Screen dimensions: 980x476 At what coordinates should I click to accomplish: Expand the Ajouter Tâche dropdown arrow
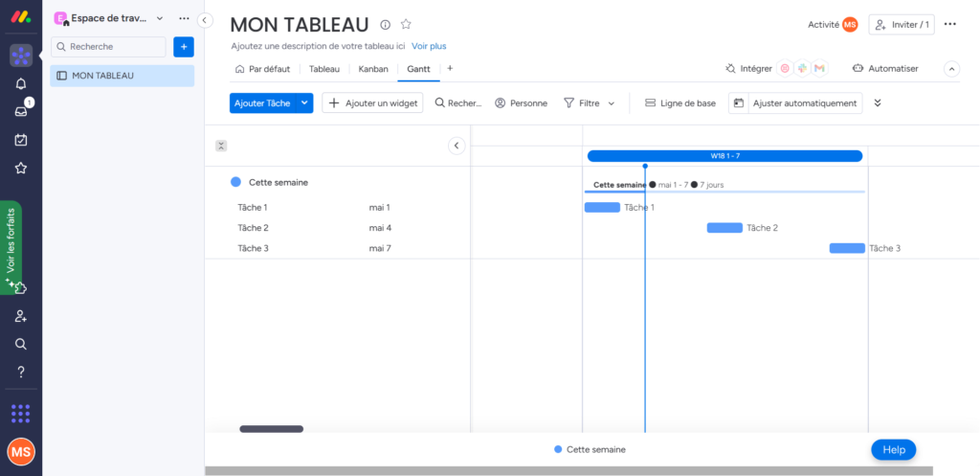click(304, 103)
